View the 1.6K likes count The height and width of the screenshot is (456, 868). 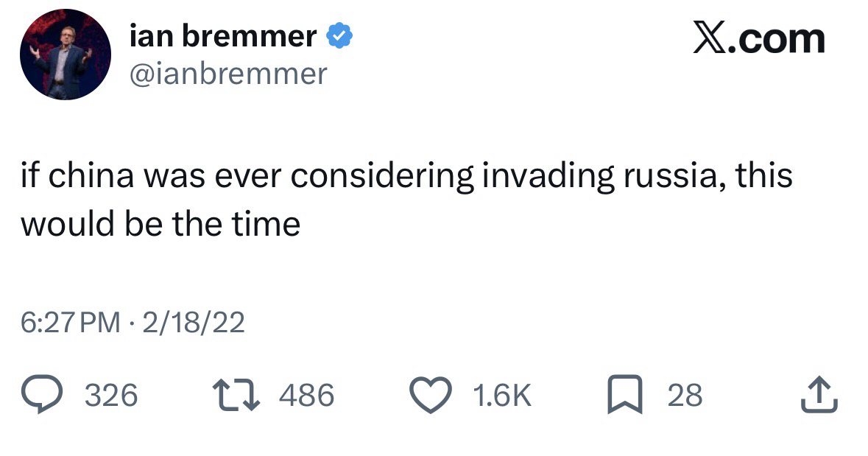501,396
